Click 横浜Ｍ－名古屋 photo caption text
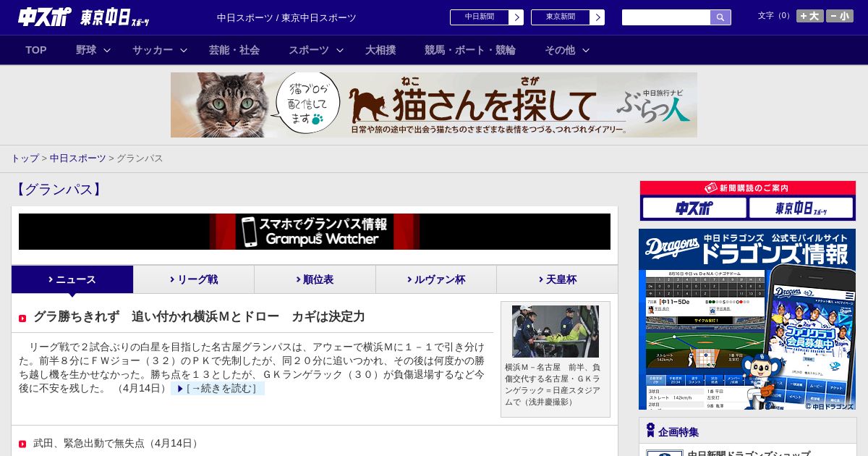 (553, 384)
